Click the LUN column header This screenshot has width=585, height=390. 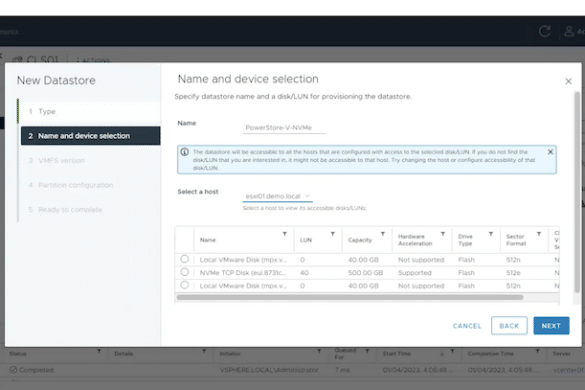306,240
